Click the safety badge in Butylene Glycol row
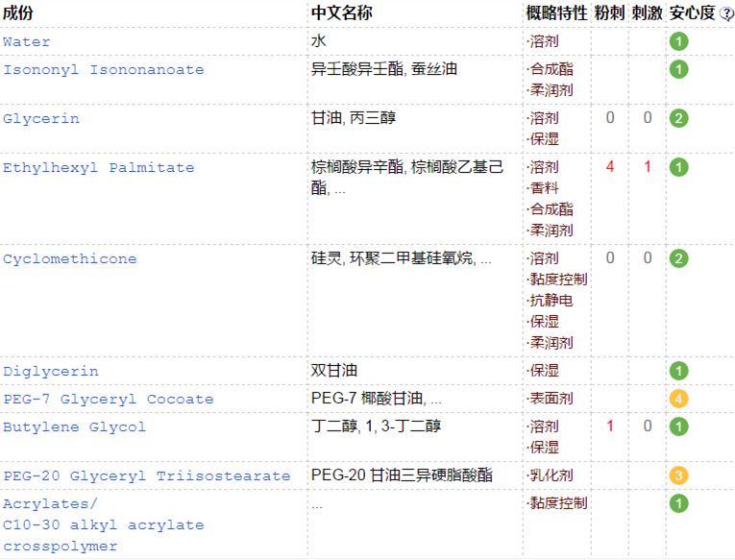735x560 pixels. click(678, 426)
